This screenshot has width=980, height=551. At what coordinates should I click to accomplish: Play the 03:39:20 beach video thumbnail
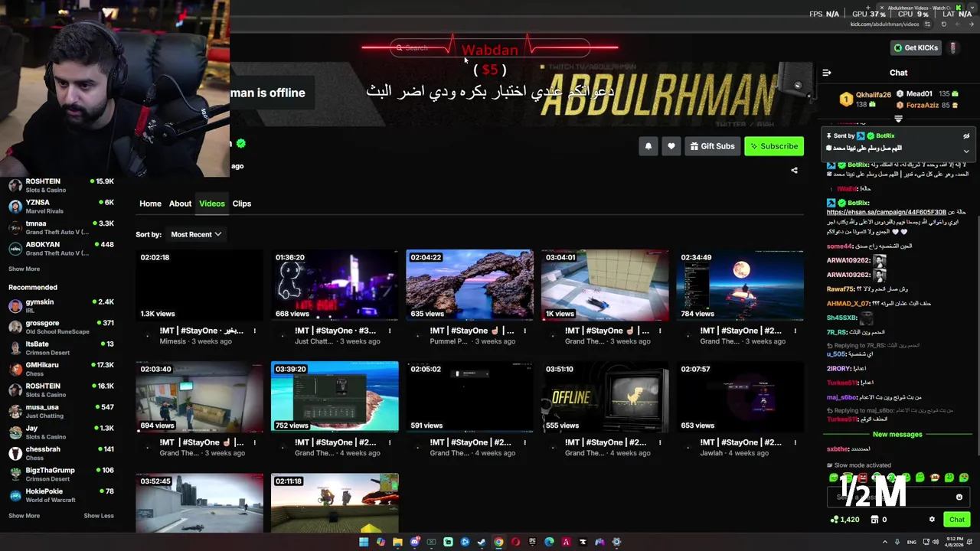(335, 396)
